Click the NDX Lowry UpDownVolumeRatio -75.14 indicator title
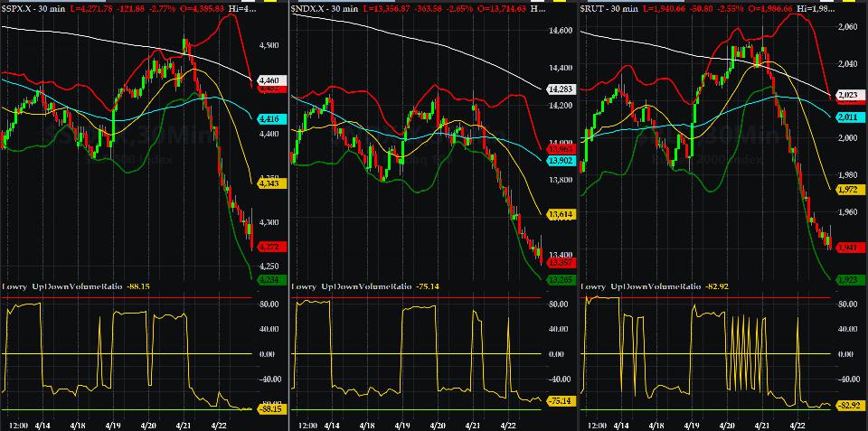Screen dimensions: 868x431 (x=362, y=286)
